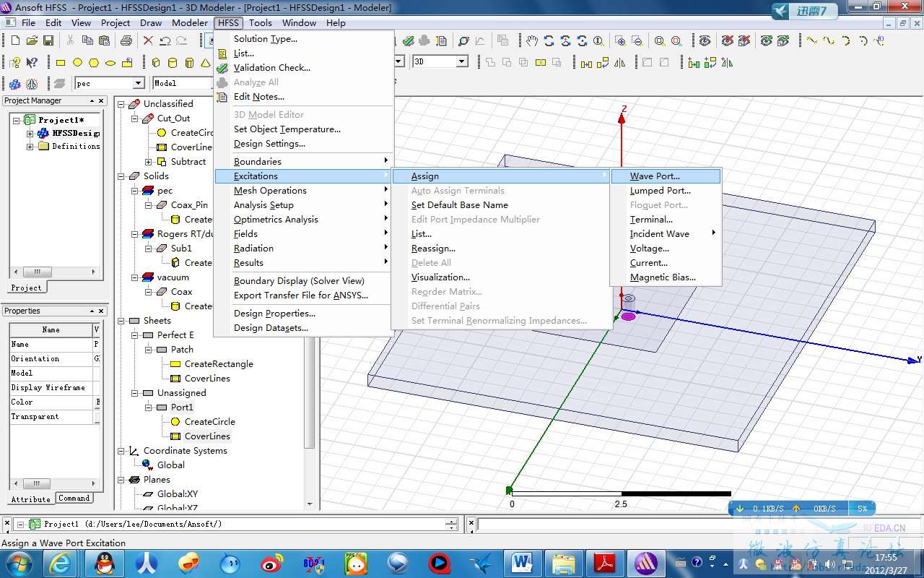Select the Draw Rectangle tool
This screenshot has height=578, width=924.
(x=61, y=63)
